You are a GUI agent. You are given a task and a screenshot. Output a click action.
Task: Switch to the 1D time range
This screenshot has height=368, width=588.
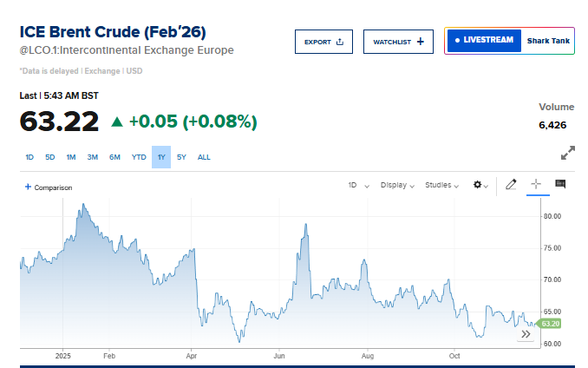29,157
